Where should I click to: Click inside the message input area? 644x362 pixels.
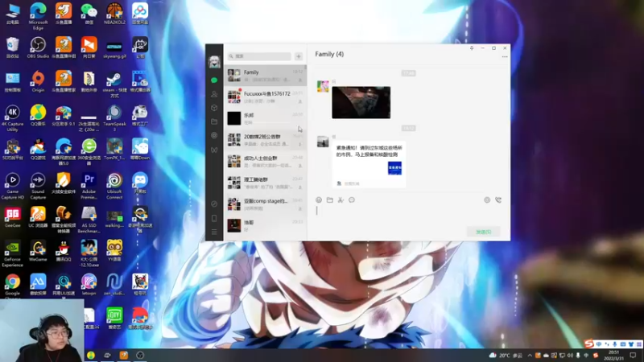click(x=407, y=216)
